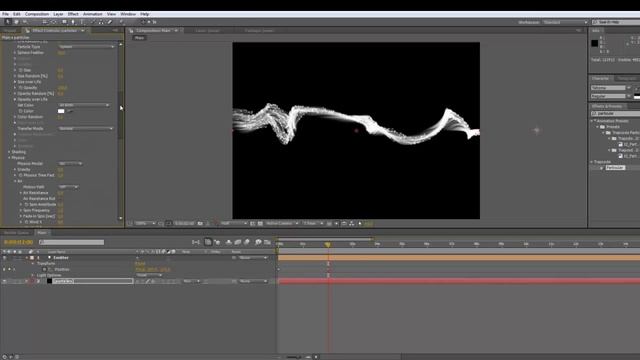Select the Selection arrow tool

tap(7, 22)
